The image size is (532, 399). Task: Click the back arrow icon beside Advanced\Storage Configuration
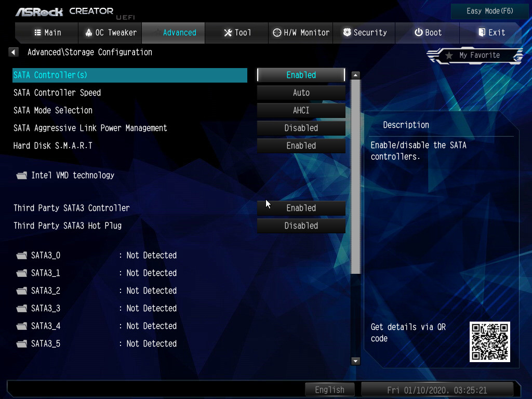click(14, 52)
